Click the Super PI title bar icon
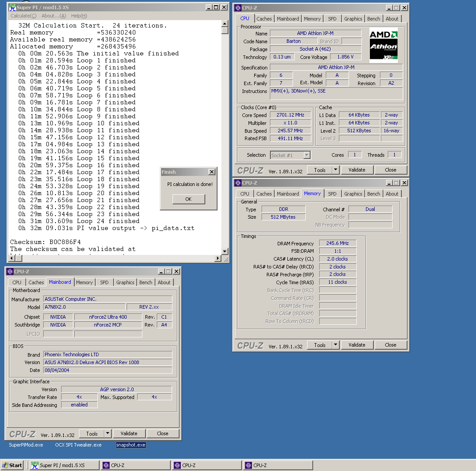 click(x=13, y=7)
